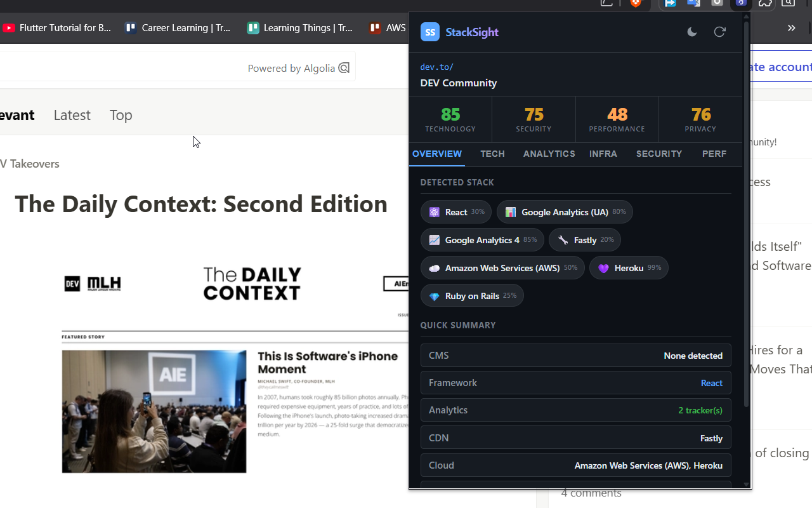Expand the bookmarks overflow chevron
The width and height of the screenshot is (812, 508).
792,28
